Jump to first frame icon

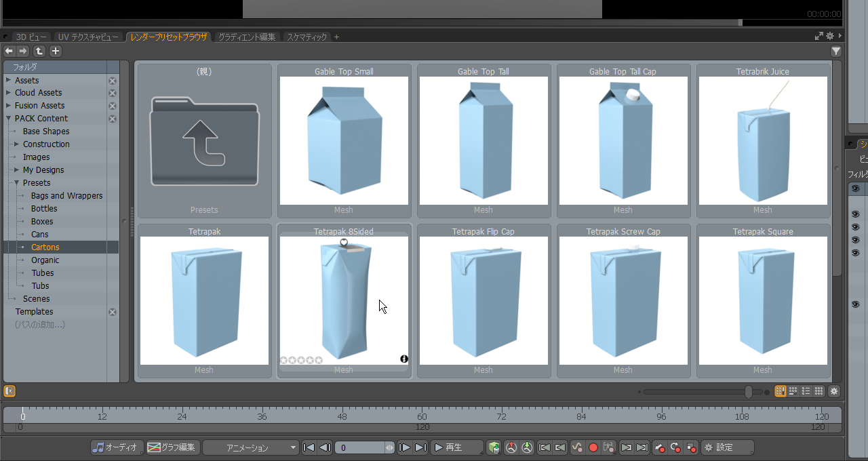pos(309,447)
